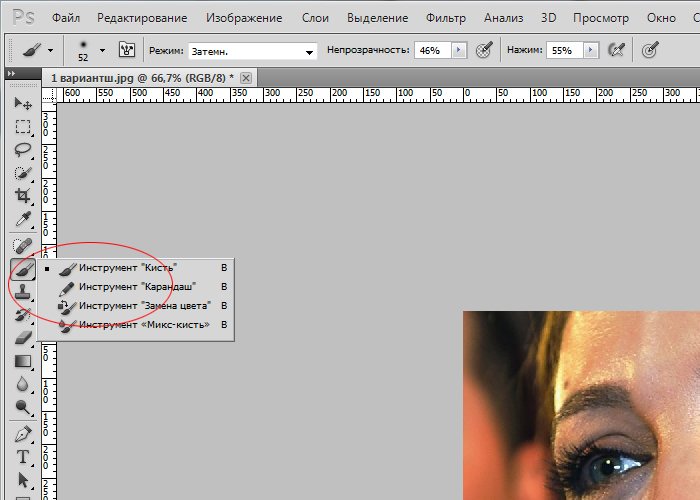Choose the Eyedropper tool

click(22, 219)
